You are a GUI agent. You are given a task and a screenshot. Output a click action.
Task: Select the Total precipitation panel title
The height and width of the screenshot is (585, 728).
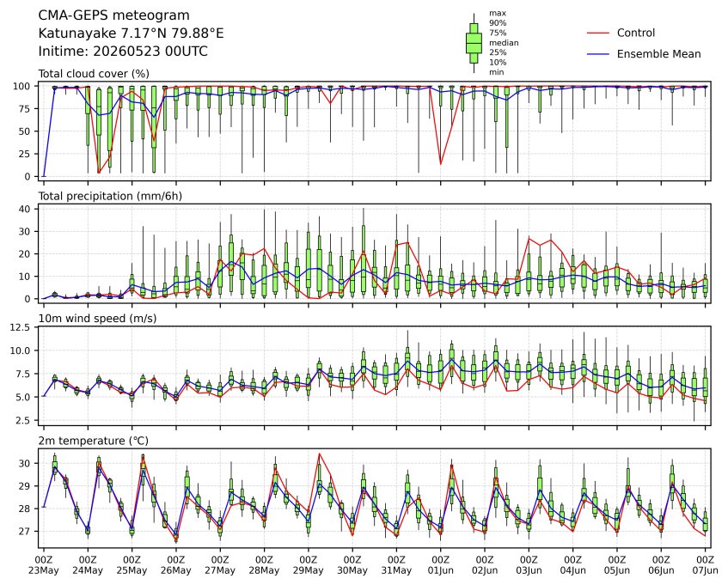(x=110, y=196)
